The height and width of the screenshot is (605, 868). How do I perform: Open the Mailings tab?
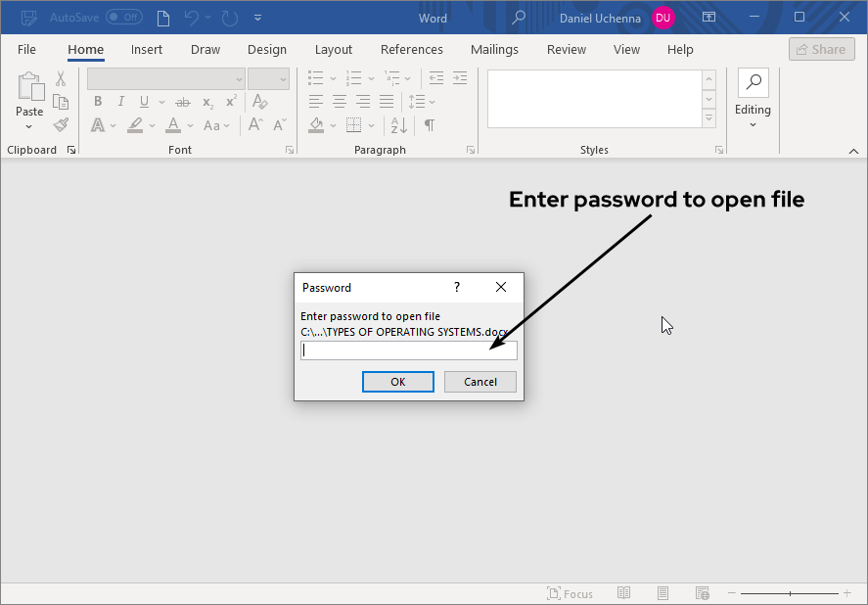click(494, 49)
